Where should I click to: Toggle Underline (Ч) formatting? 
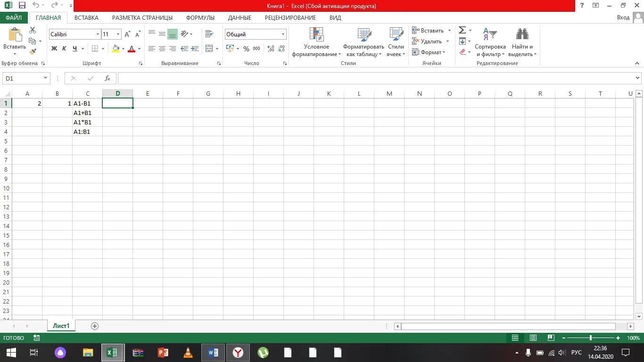[x=75, y=49]
